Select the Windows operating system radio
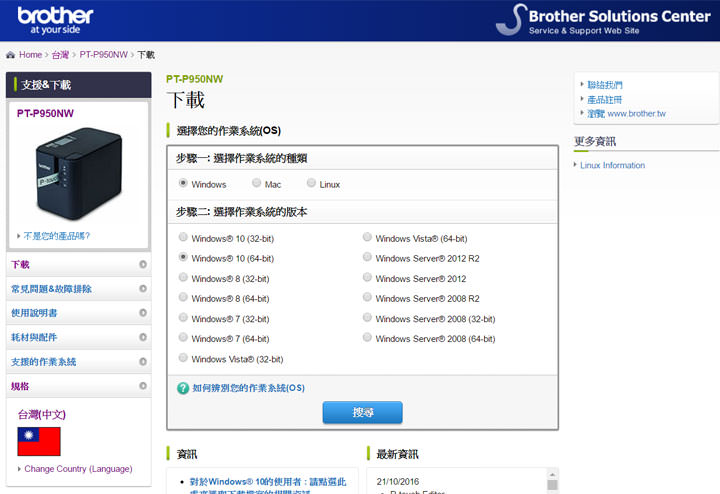The height and width of the screenshot is (494, 720). pos(183,183)
